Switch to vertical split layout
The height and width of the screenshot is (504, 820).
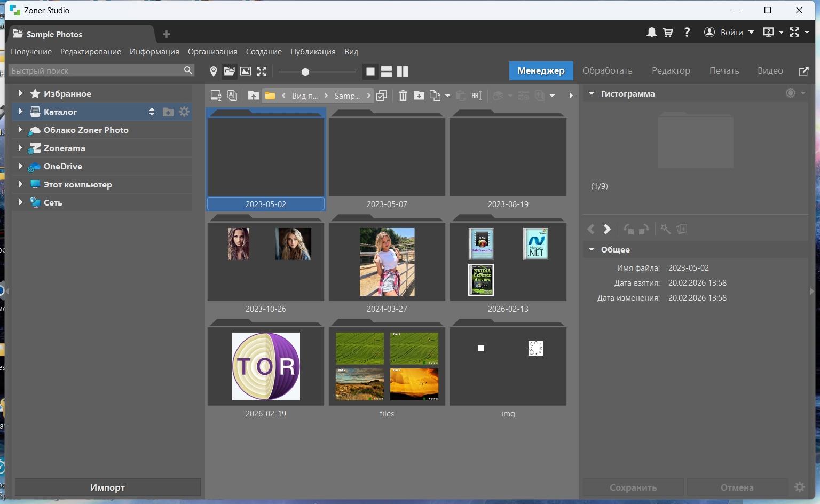(403, 72)
